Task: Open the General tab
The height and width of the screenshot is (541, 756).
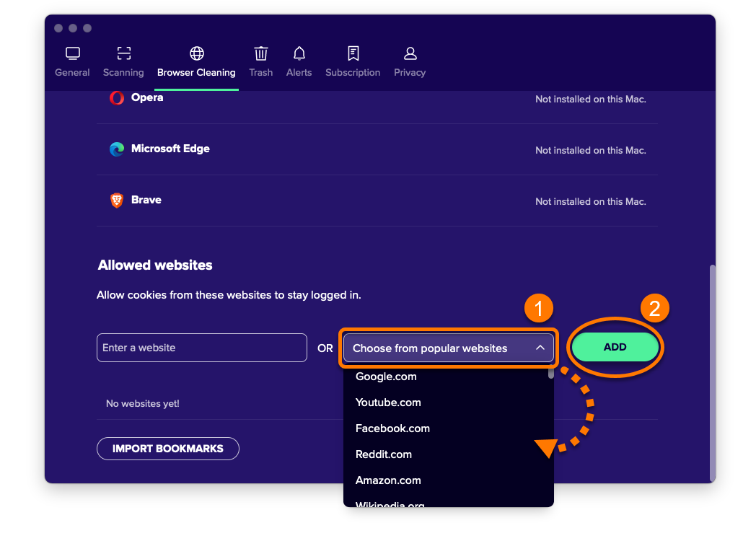Action: pyautogui.click(x=72, y=62)
